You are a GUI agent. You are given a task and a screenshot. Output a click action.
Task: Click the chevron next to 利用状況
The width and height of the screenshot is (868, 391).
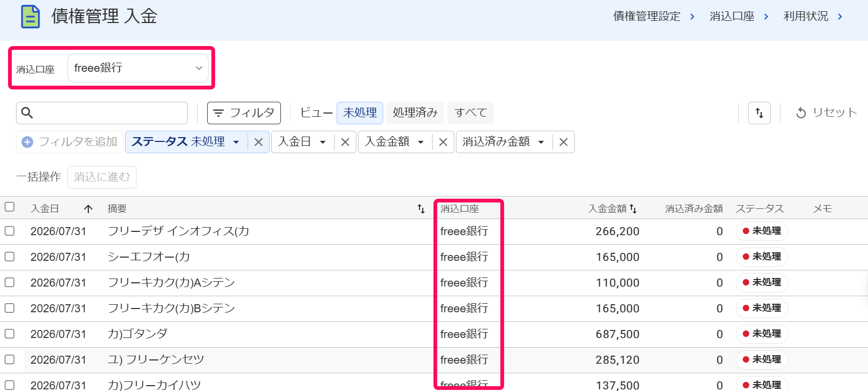[840, 17]
